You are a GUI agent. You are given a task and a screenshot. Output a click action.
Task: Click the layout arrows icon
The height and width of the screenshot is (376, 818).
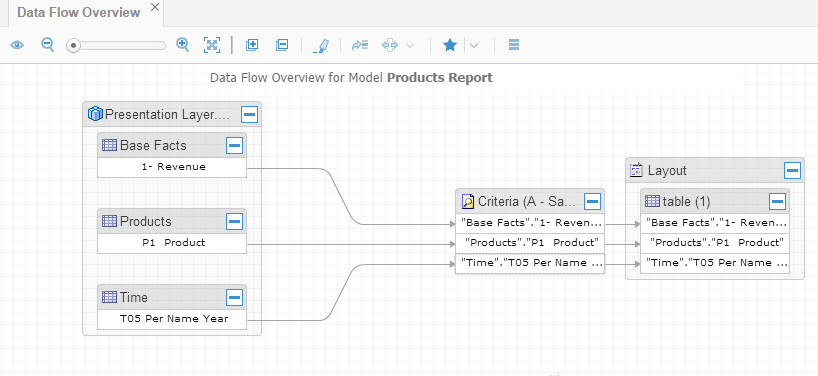[390, 45]
